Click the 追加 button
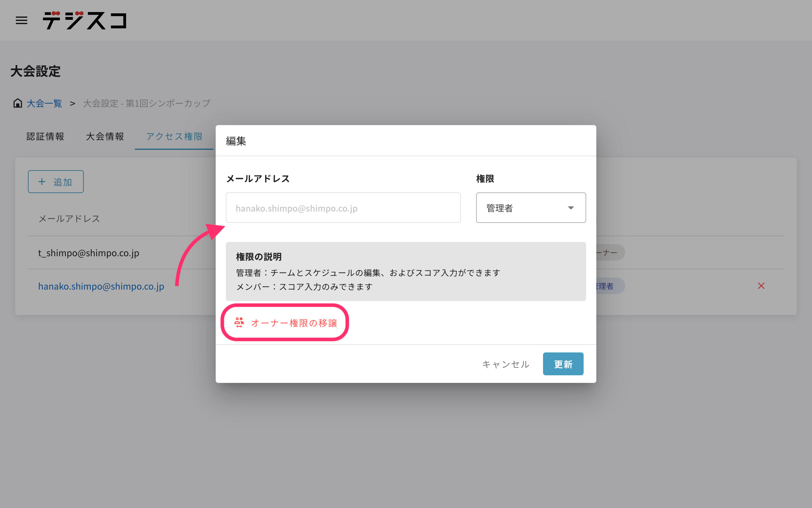Viewport: 812px width, 508px height. (x=56, y=182)
